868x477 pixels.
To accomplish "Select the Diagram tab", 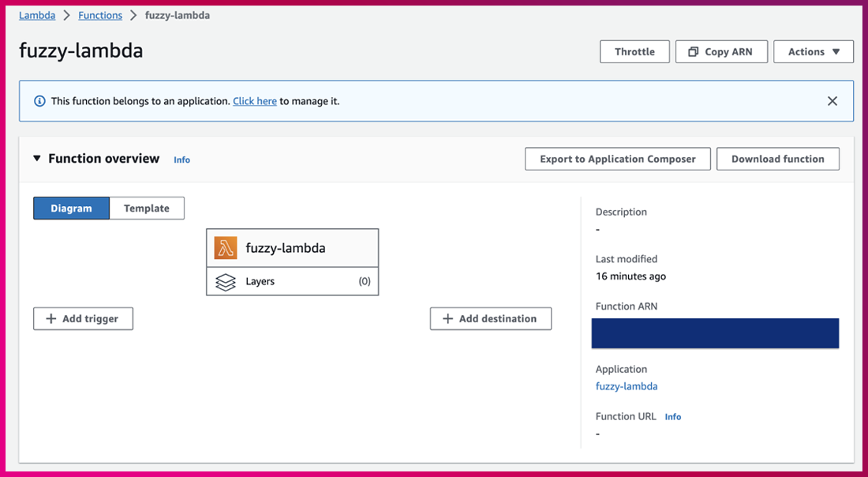I will coord(71,208).
